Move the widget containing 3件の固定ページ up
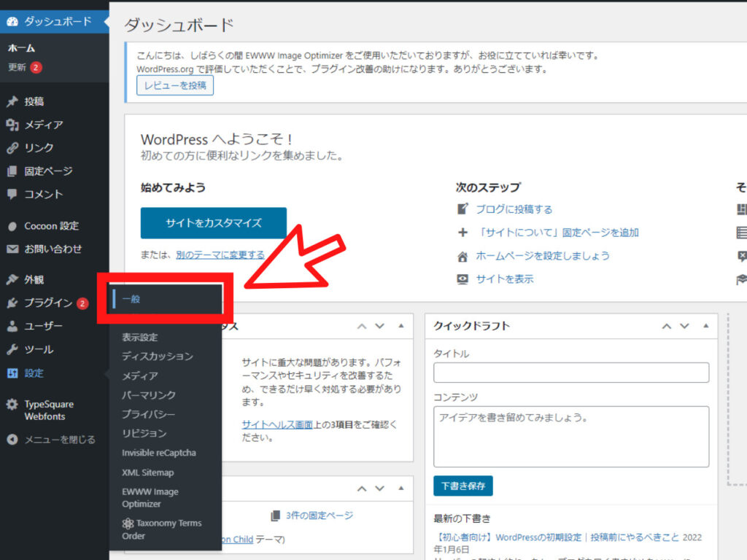The width and height of the screenshot is (747, 560). (362, 489)
